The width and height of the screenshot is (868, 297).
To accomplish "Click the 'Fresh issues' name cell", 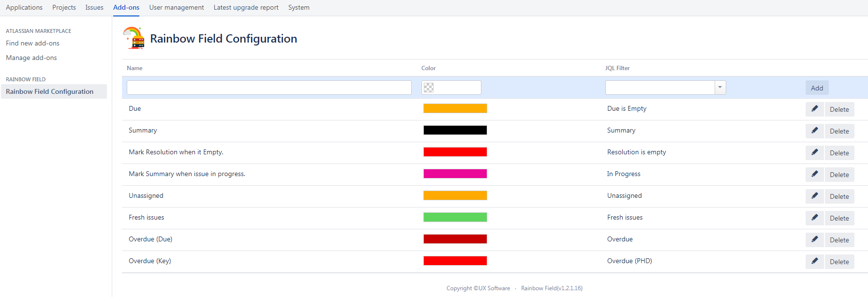I will click(x=147, y=217).
